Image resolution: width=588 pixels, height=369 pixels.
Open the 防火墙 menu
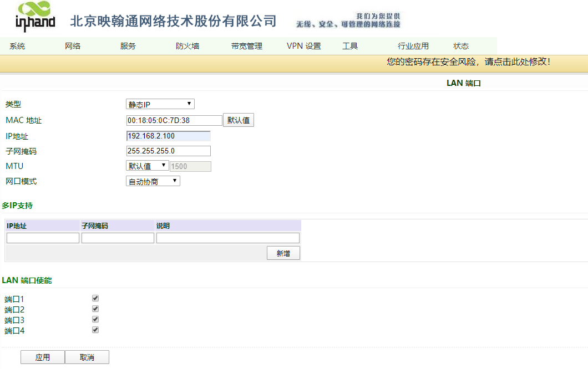pos(187,47)
